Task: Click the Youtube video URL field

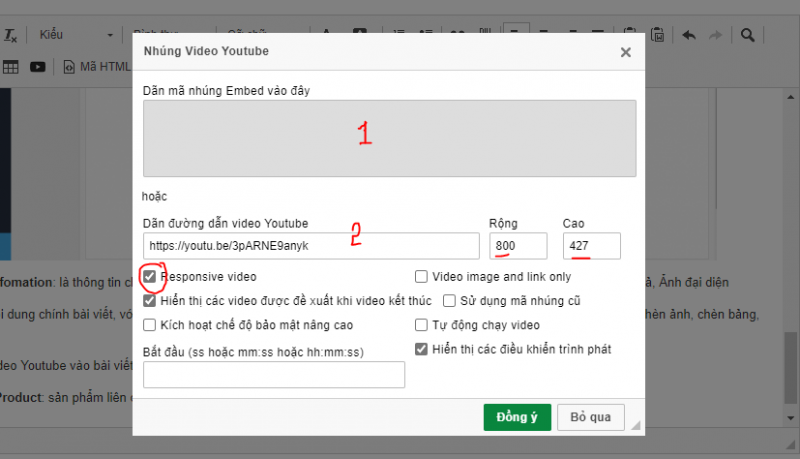Action: [311, 246]
